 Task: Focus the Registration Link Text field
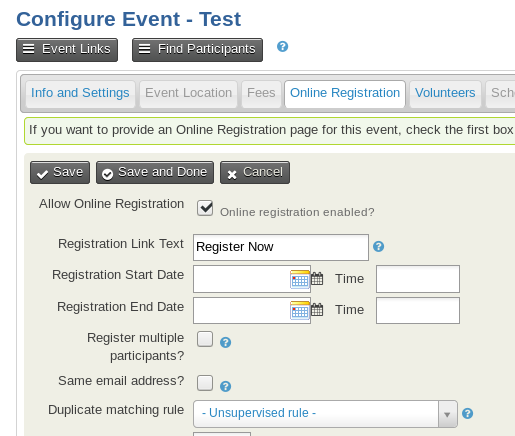[x=281, y=247]
